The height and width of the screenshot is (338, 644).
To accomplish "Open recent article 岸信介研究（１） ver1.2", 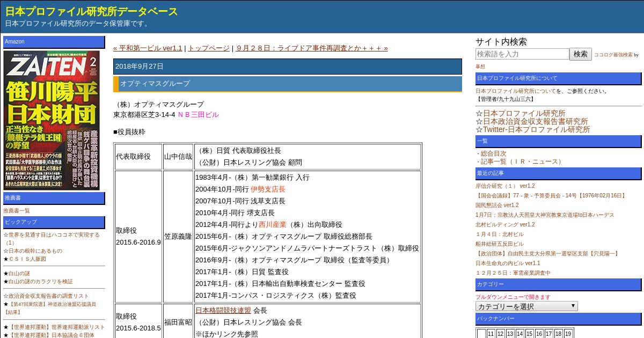I will pyautogui.click(x=505, y=186).
